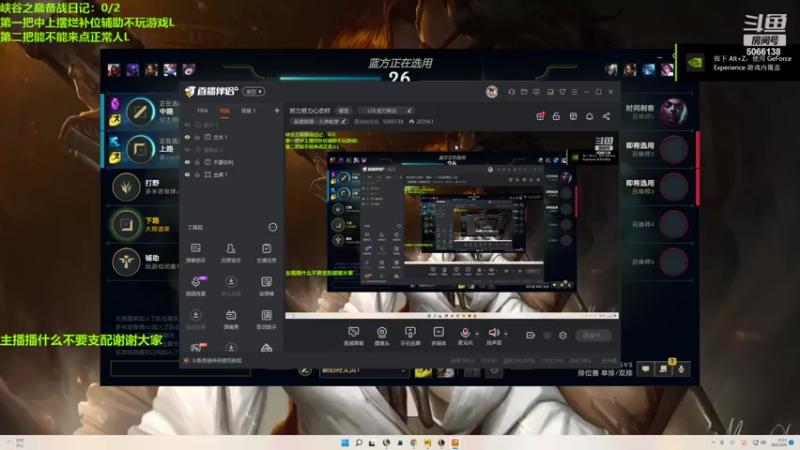Click the NVIDIA GeForce overlay icon
Screen dimensions: 800x450
695,63
